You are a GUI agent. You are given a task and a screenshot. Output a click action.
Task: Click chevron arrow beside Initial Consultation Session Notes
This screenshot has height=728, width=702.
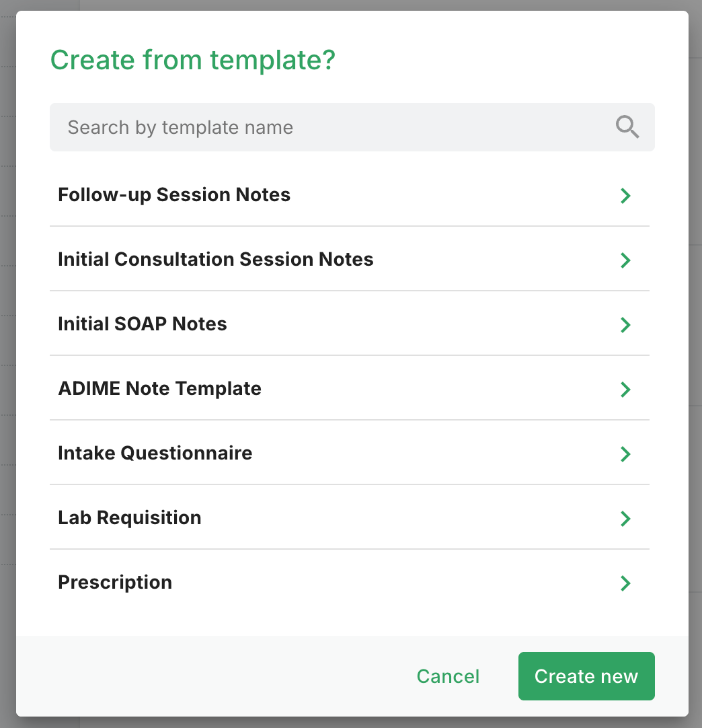[625, 260]
